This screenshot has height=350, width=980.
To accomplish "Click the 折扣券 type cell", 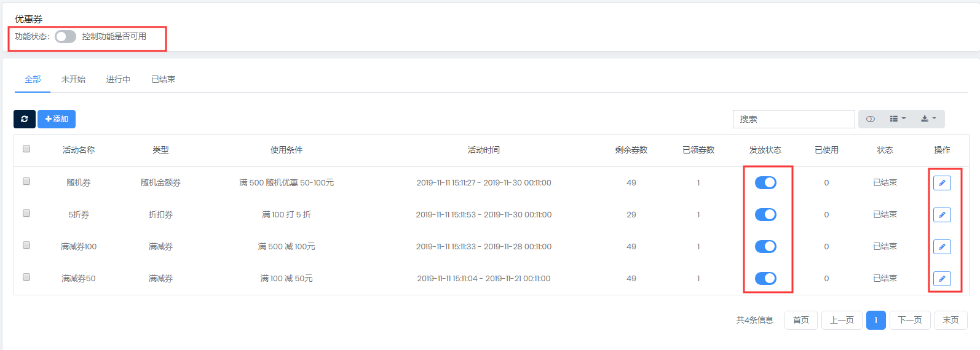I will pos(160,215).
